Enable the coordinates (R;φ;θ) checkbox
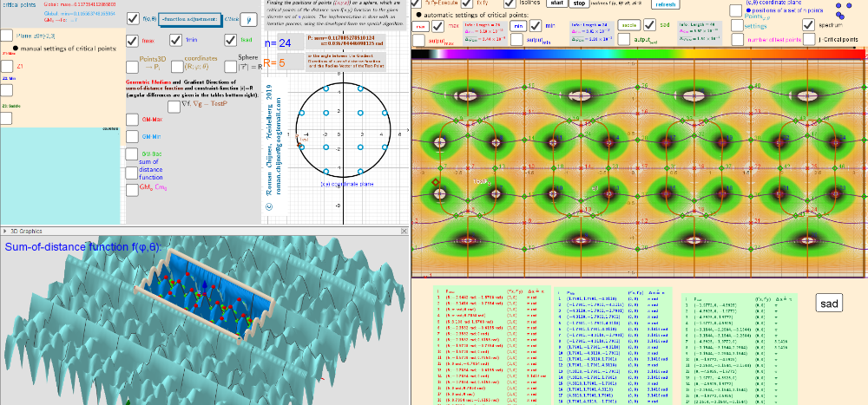This screenshot has height=405, width=868. point(177,67)
